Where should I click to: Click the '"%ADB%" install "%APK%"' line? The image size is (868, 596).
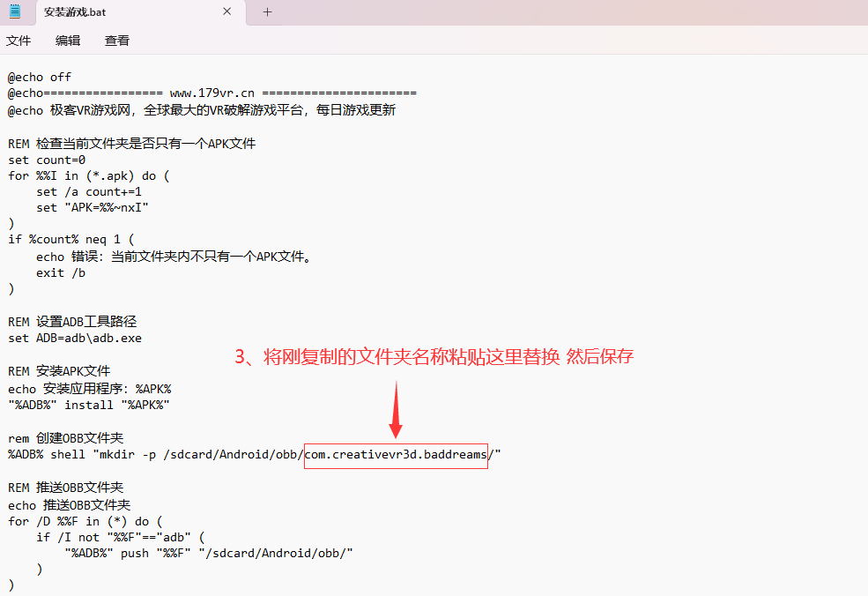89,405
